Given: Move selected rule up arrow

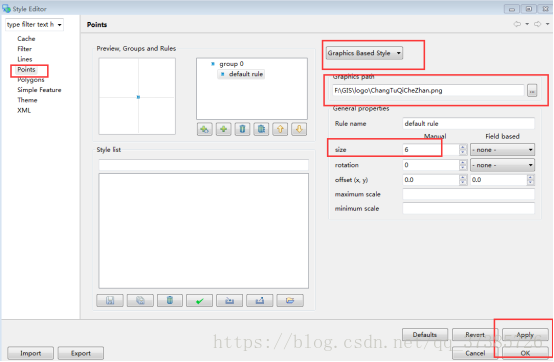Looking at the screenshot, I should [280, 129].
